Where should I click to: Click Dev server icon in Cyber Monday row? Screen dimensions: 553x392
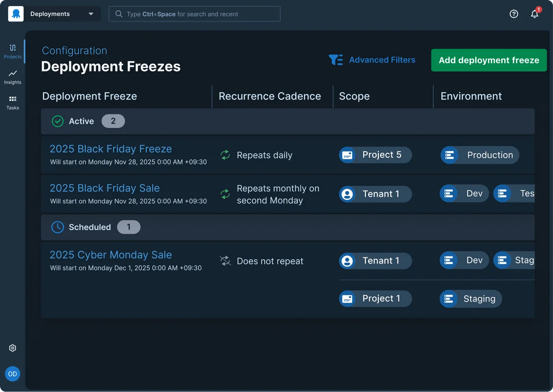click(x=448, y=260)
